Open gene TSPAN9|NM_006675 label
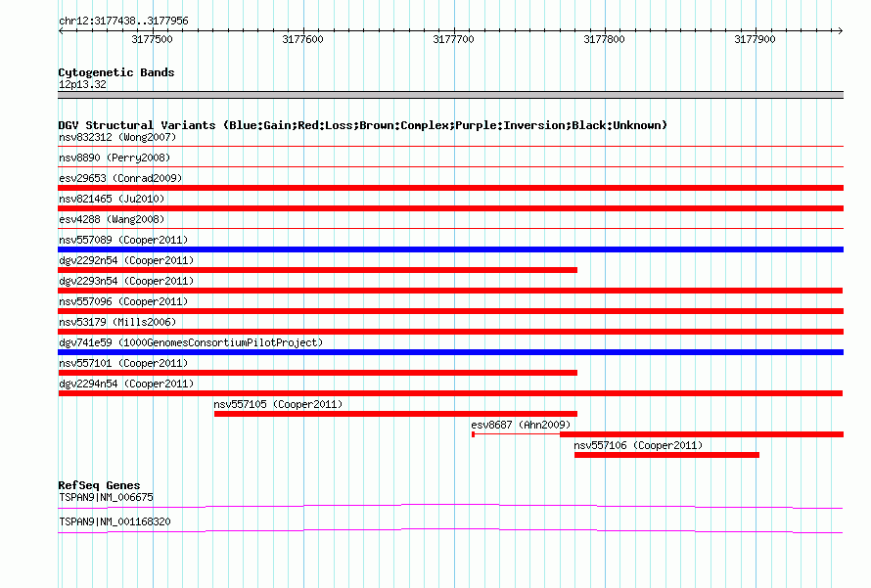This screenshot has width=871, height=588. 106,497
